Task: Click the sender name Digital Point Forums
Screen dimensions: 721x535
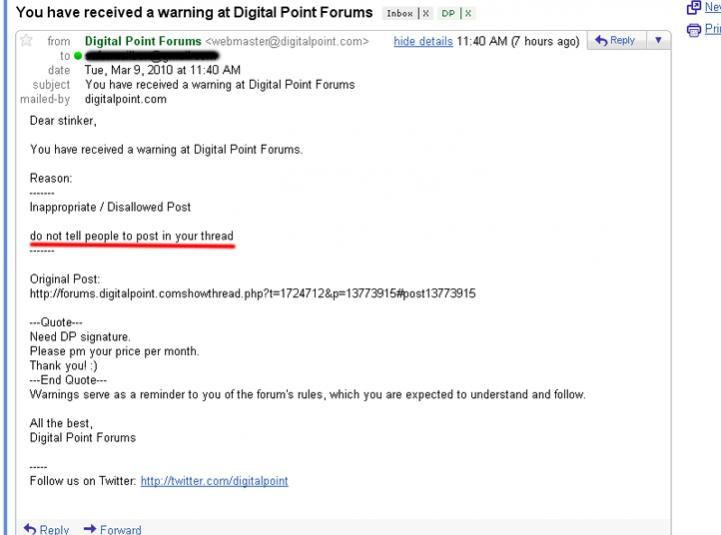Action: click(143, 41)
